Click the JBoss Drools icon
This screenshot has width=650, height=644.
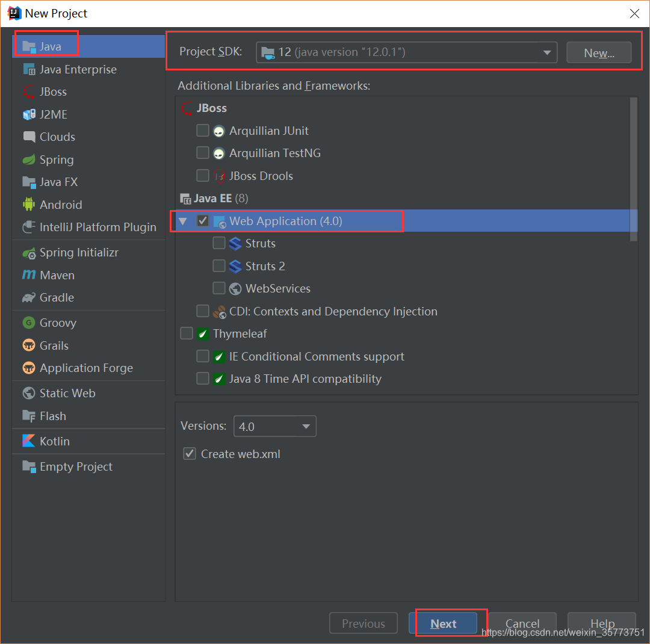pyautogui.click(x=219, y=176)
